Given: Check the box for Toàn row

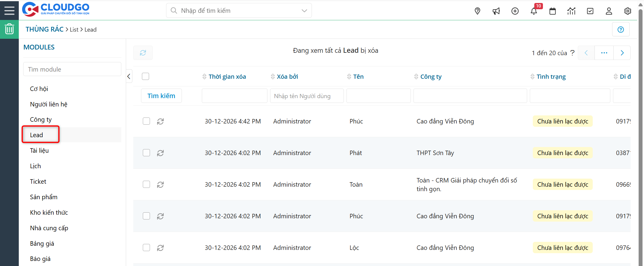Looking at the screenshot, I should [146, 184].
